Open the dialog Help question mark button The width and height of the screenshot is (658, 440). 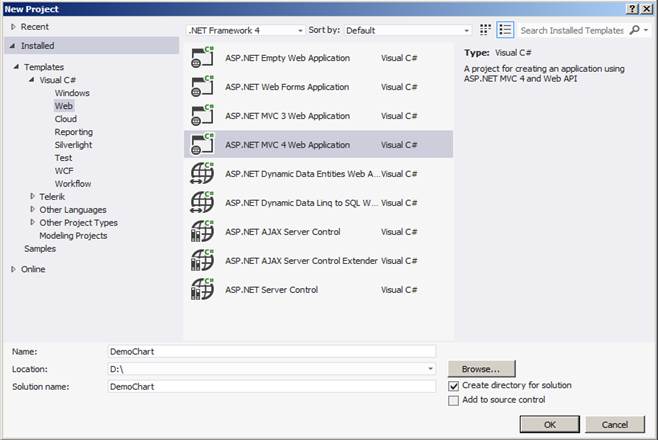point(632,9)
